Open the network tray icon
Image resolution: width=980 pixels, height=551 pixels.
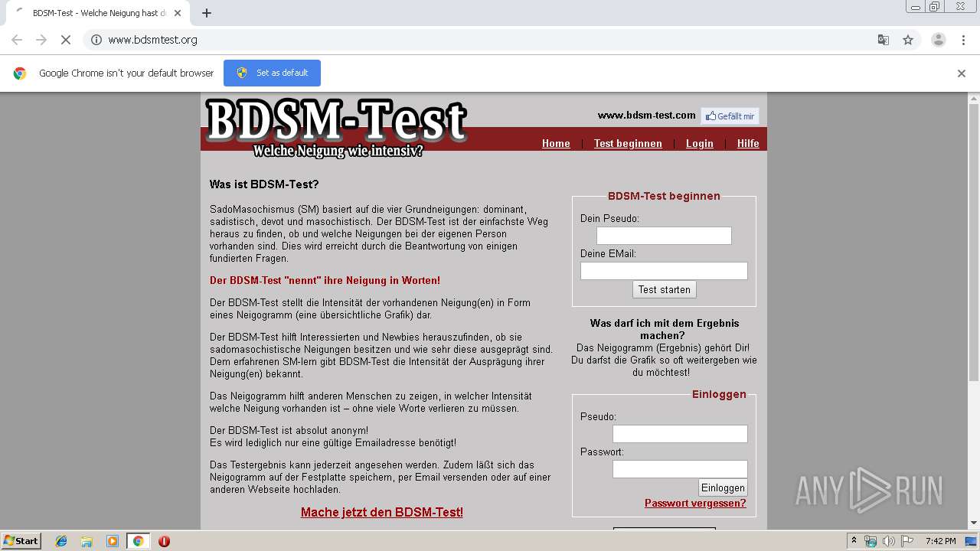871,541
